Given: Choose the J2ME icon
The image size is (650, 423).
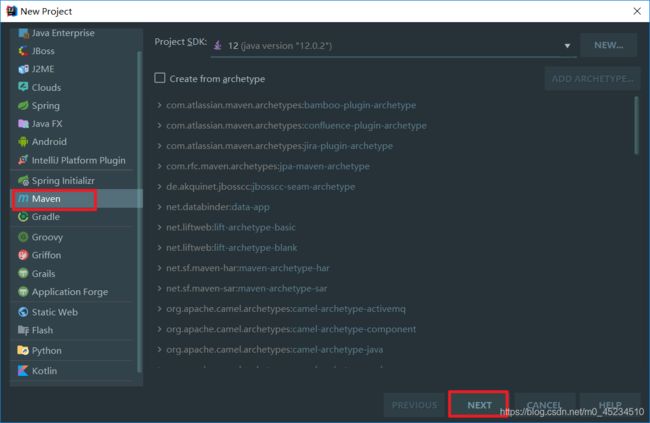Looking at the screenshot, I should [23, 69].
